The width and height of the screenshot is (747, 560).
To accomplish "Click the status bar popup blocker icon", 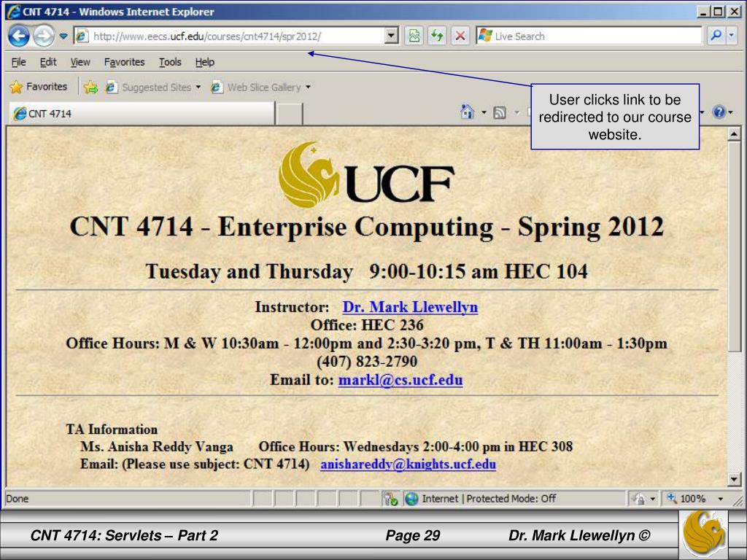I will coord(391,499).
